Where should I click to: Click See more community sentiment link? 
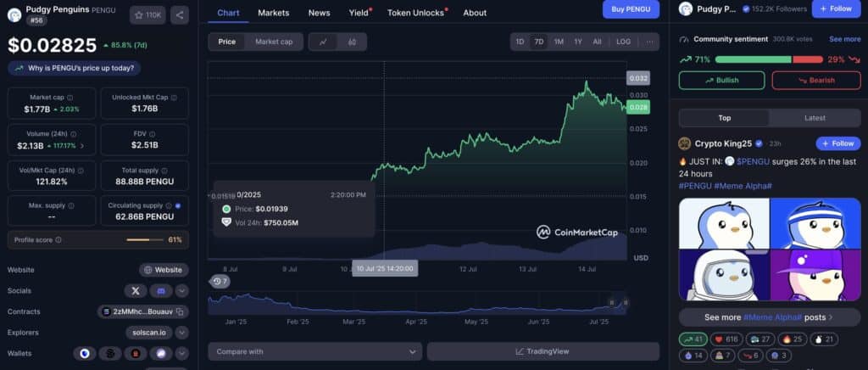tap(845, 39)
